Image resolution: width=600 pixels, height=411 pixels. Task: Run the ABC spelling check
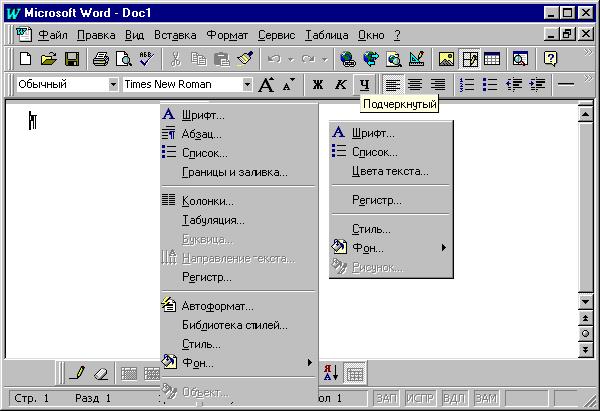pos(146,59)
